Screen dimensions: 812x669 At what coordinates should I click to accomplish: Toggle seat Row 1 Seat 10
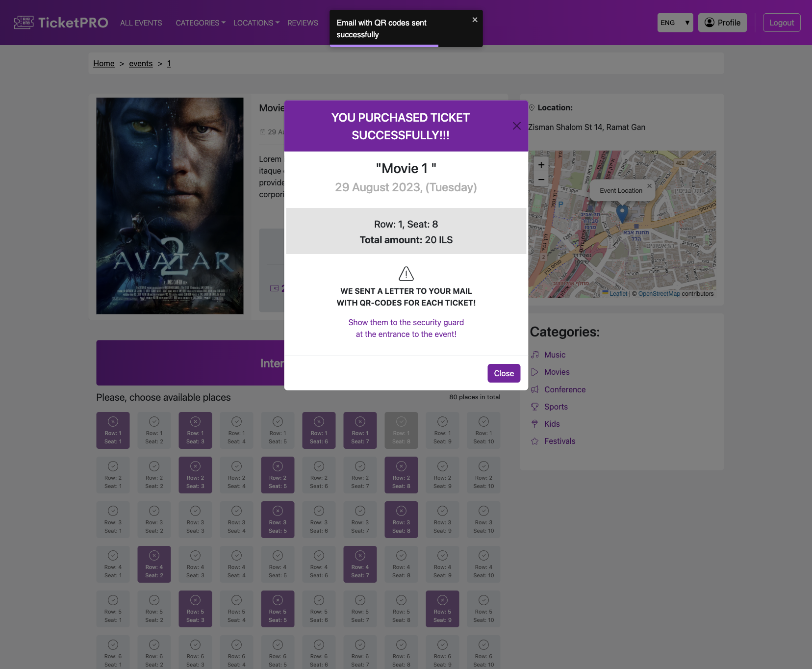tap(483, 430)
